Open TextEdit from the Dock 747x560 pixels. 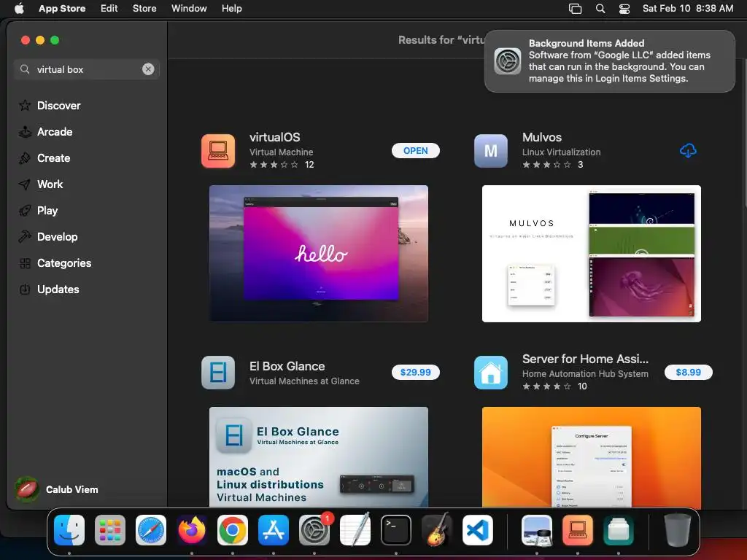355,530
